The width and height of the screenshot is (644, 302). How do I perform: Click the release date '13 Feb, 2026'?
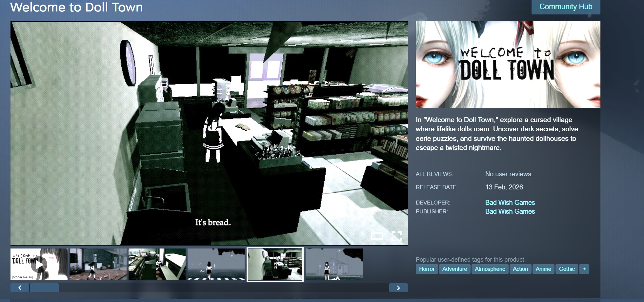[x=504, y=187]
